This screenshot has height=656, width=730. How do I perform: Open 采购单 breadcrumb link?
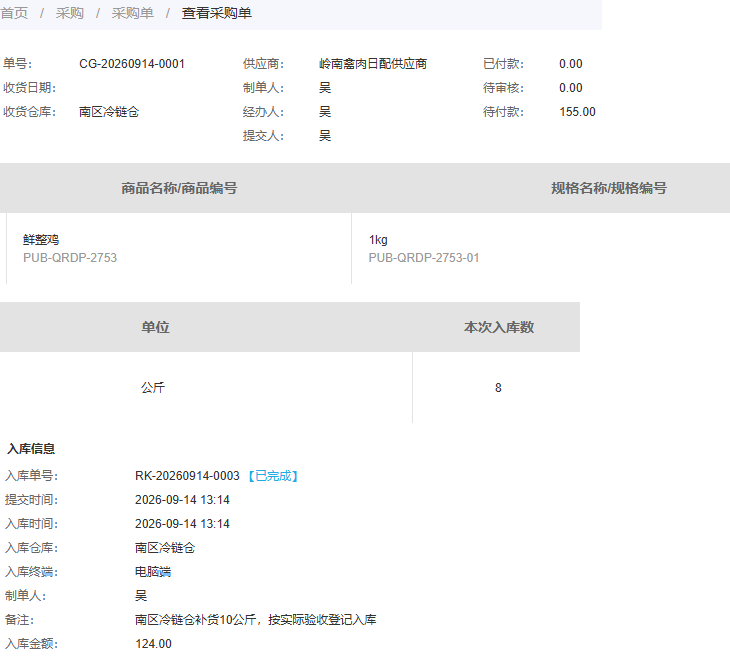tap(132, 13)
